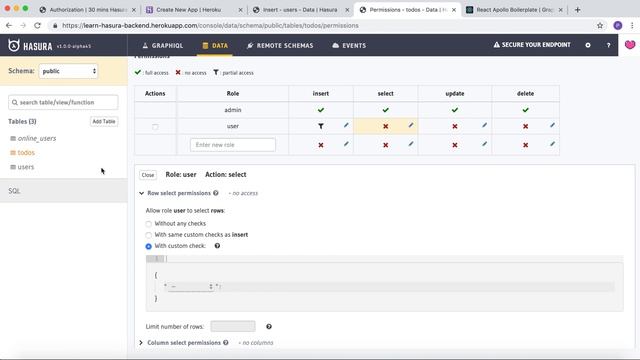Image resolution: width=640 pixels, height=360 pixels.
Task: Focus the Enter new role field
Action: 233,145
